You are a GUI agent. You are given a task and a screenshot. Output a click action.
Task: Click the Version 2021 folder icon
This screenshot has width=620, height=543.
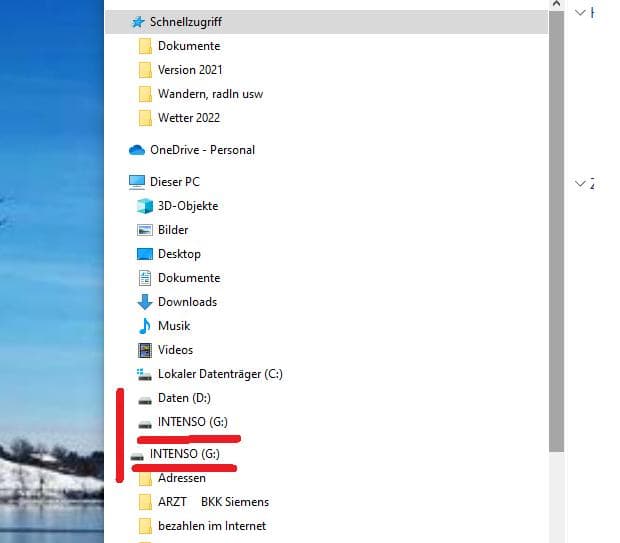point(145,70)
